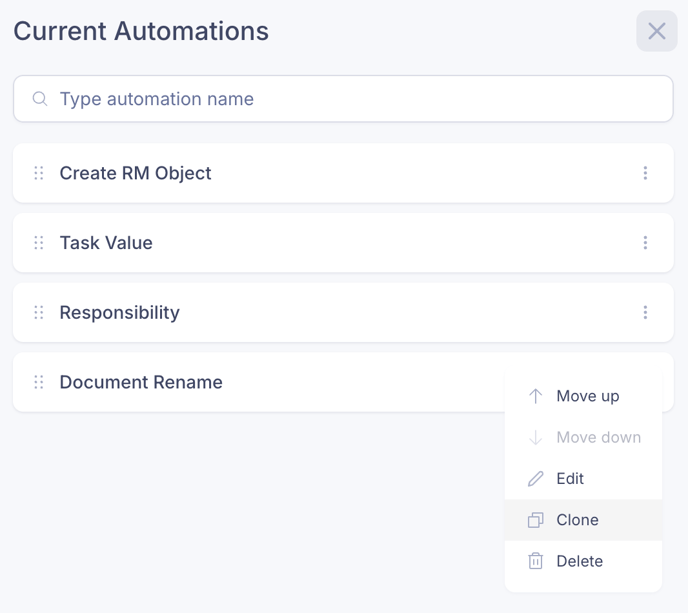688x613 pixels.
Task: Open the Task Value options kebab menu
Action: pyautogui.click(x=645, y=243)
